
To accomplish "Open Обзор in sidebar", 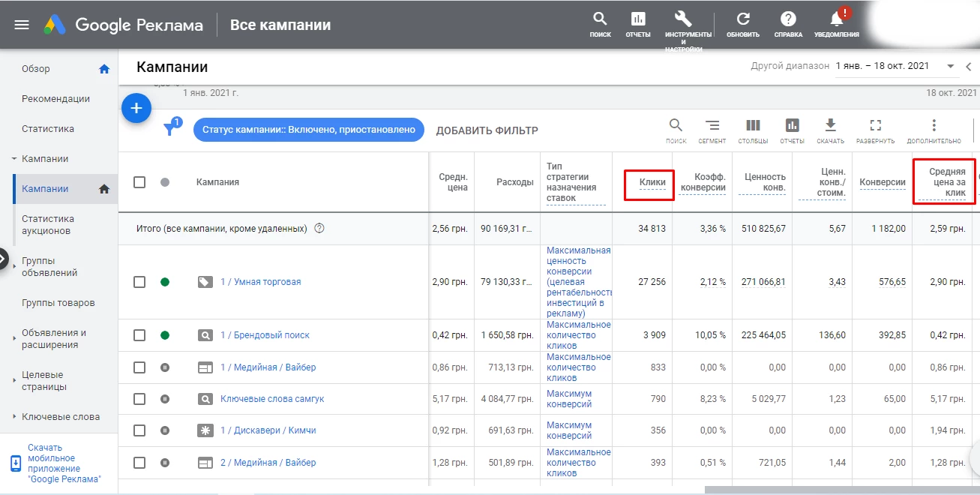I will 36,69.
